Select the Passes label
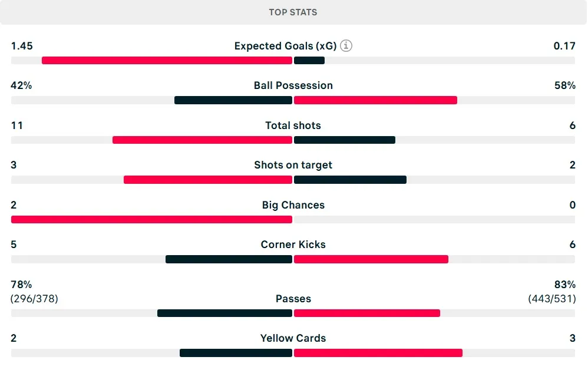The width and height of the screenshot is (588, 370). 293,299
